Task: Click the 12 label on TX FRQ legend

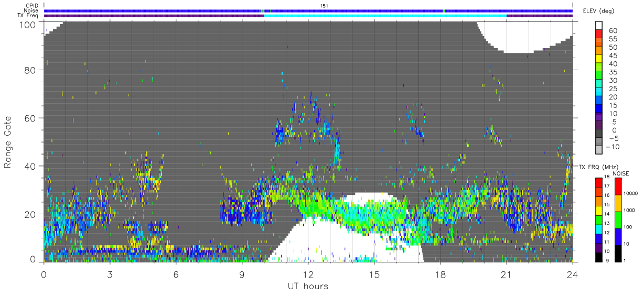Action: coord(606,233)
